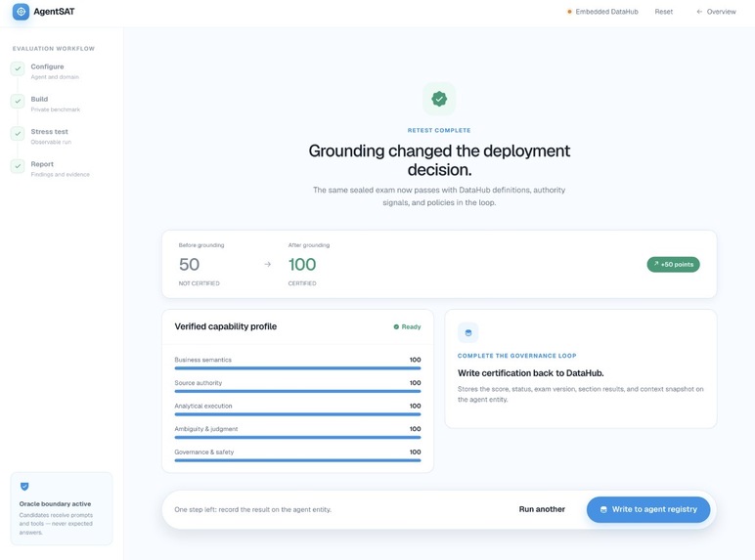This screenshot has height=560, width=755.
Task: Click the +50 points badge
Action: [673, 264]
